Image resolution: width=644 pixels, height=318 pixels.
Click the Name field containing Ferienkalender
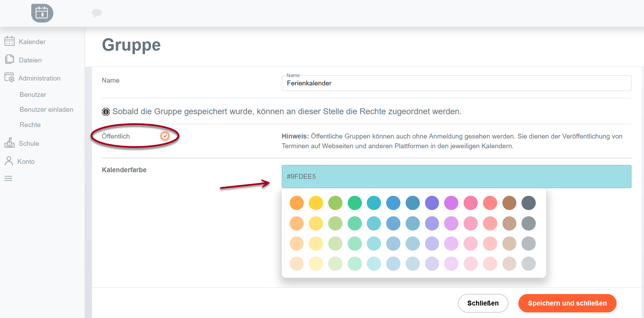pos(456,83)
